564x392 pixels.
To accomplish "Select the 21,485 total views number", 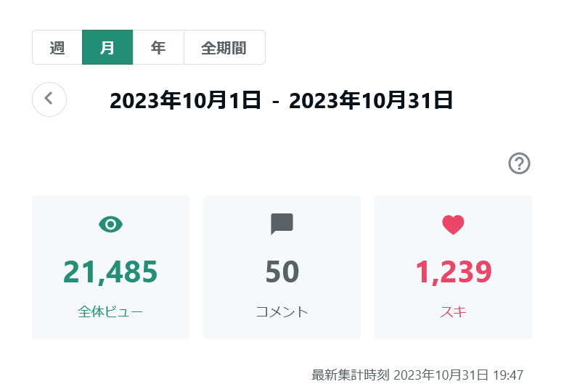I will [x=110, y=272].
